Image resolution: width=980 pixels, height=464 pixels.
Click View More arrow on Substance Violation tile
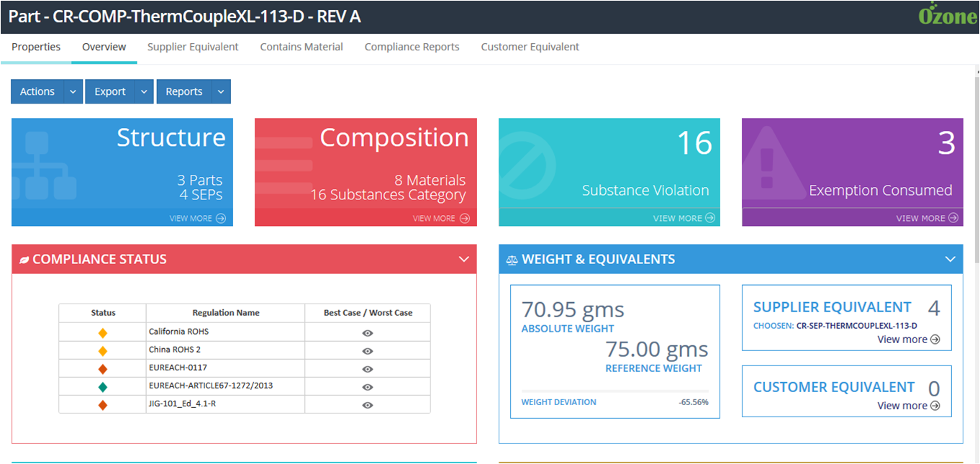[x=710, y=218]
